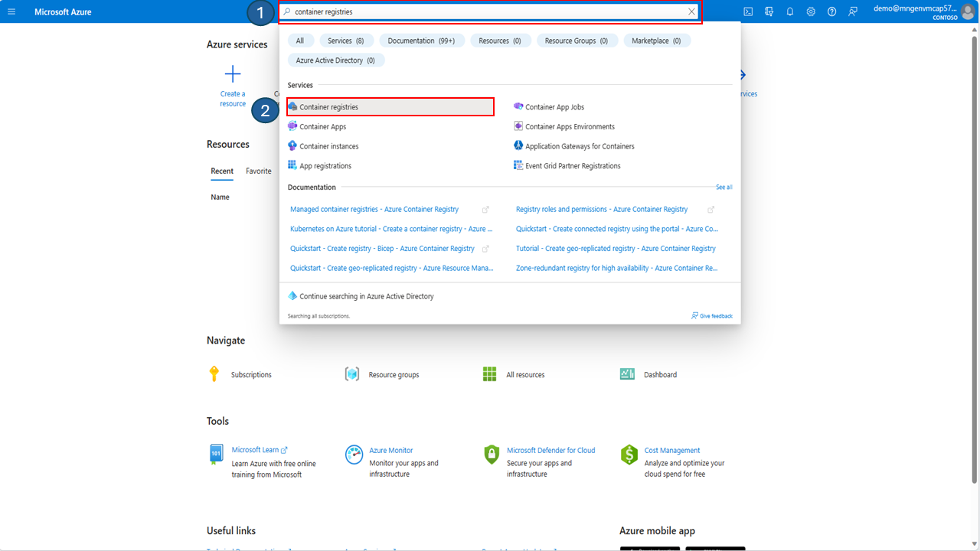Open the notifications bell

pyautogui.click(x=790, y=11)
